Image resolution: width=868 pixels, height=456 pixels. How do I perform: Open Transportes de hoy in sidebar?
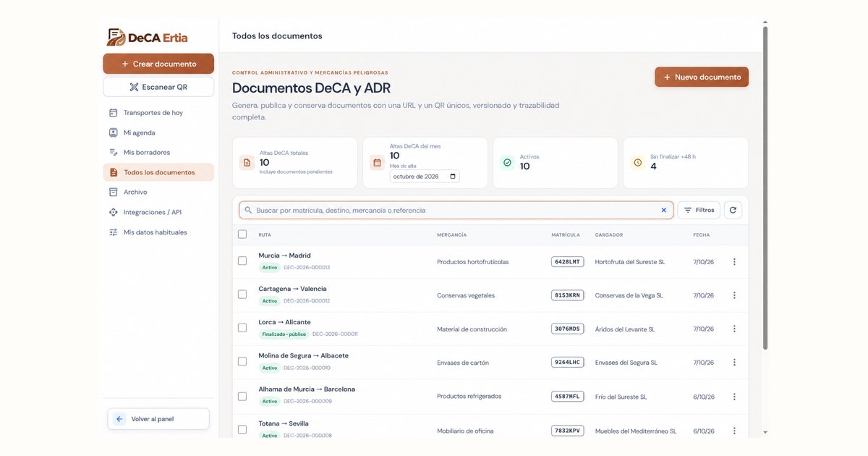[x=158, y=113]
